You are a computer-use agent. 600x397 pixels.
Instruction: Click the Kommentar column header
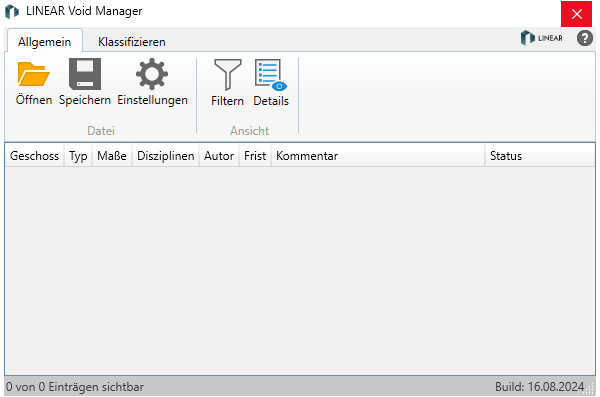pos(378,156)
